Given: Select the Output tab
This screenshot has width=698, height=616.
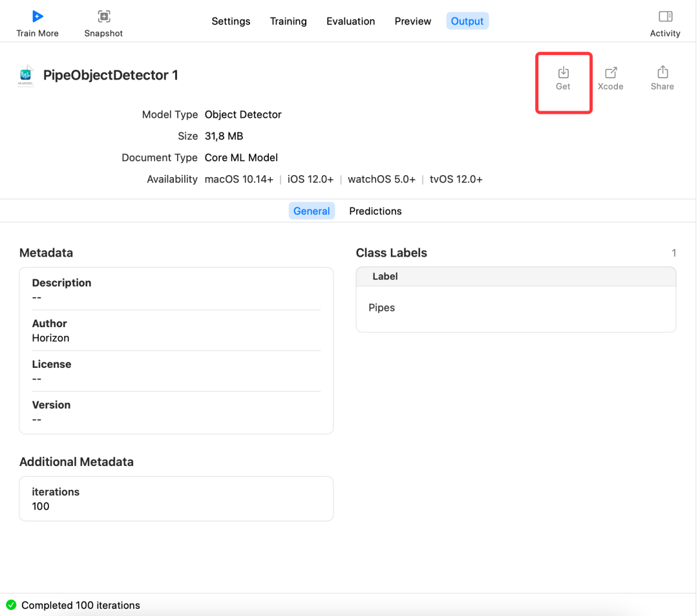Looking at the screenshot, I should coord(467,21).
